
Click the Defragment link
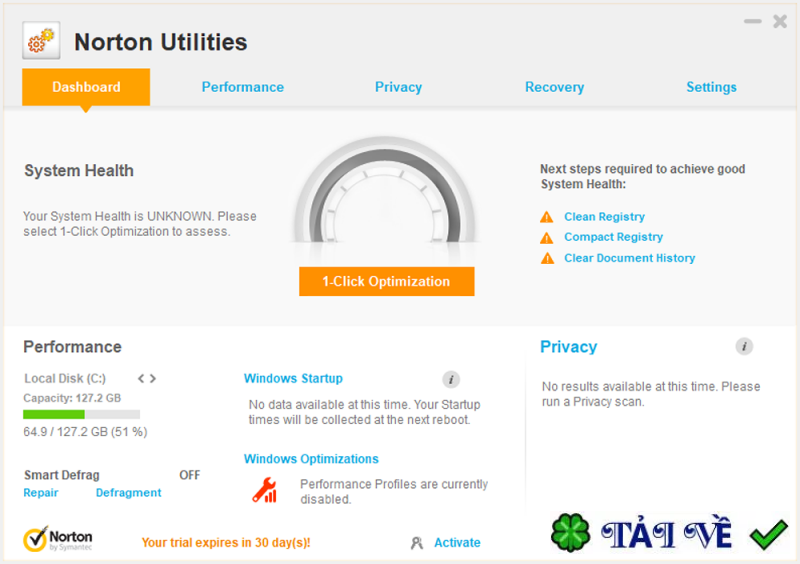click(129, 493)
